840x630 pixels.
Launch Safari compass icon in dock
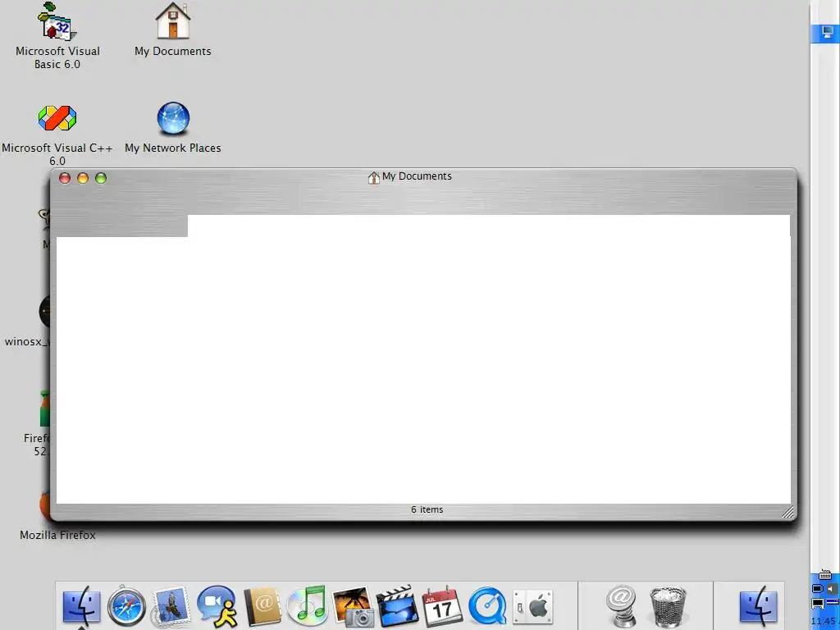[x=126, y=606]
